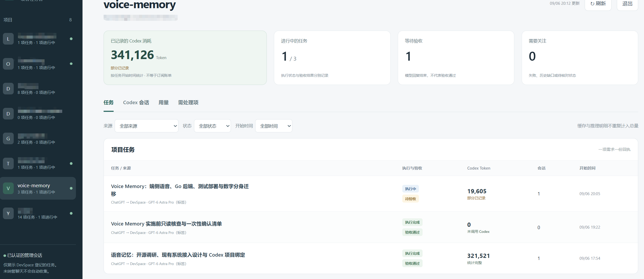Click the 已认证的管理会话 status text
Screen dimensions: 644x279
pyautogui.click(x=25, y=255)
